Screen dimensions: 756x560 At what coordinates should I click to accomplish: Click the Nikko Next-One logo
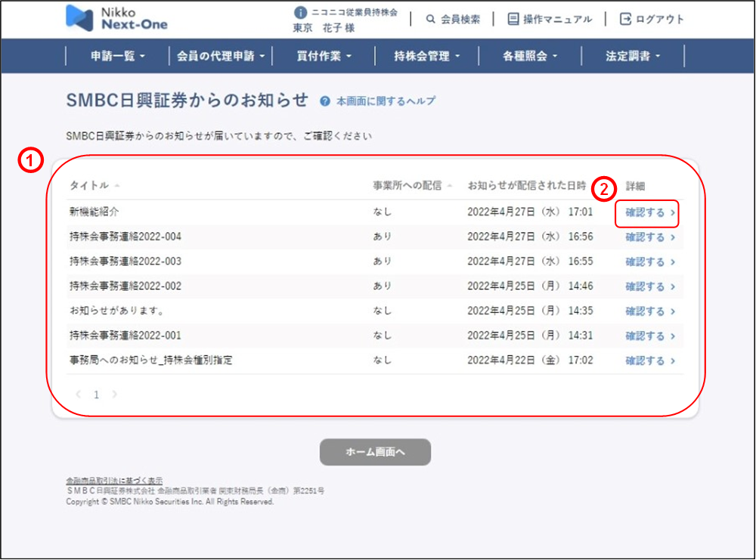[116, 18]
